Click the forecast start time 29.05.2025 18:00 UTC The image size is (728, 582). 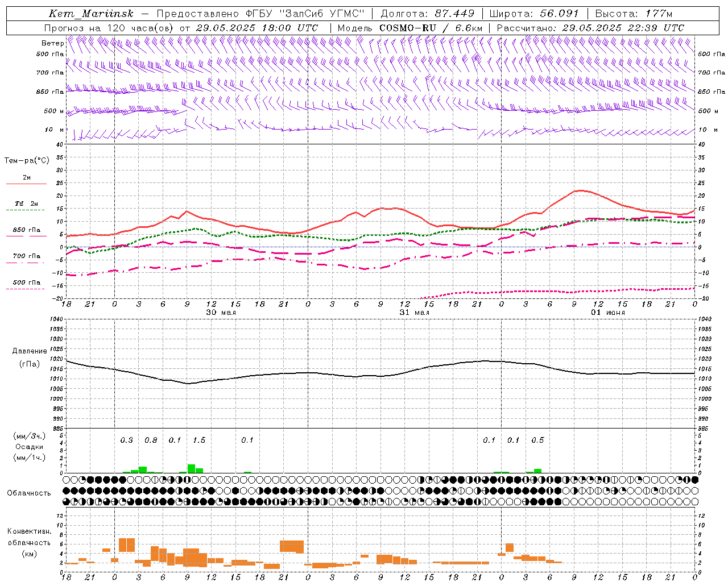pyautogui.click(x=257, y=28)
